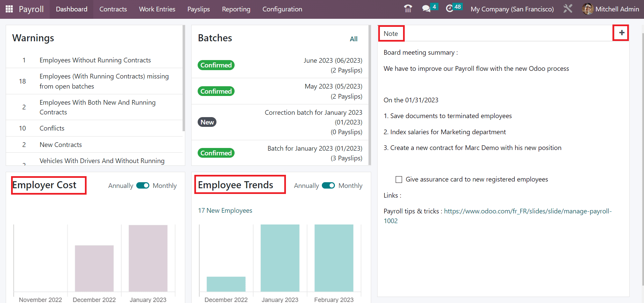Open the Configuration dropdown menu
Viewport: 644px width, 303px height.
[282, 9]
